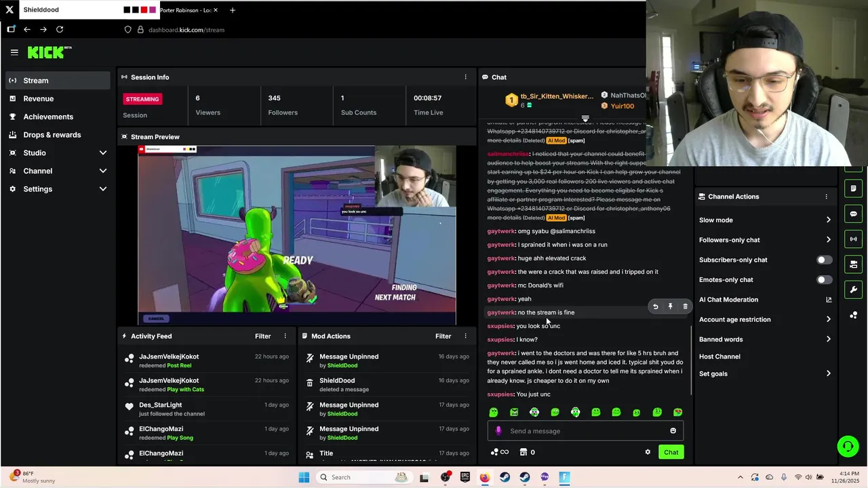Select the first green blob emote
868x488 pixels.
click(x=494, y=412)
